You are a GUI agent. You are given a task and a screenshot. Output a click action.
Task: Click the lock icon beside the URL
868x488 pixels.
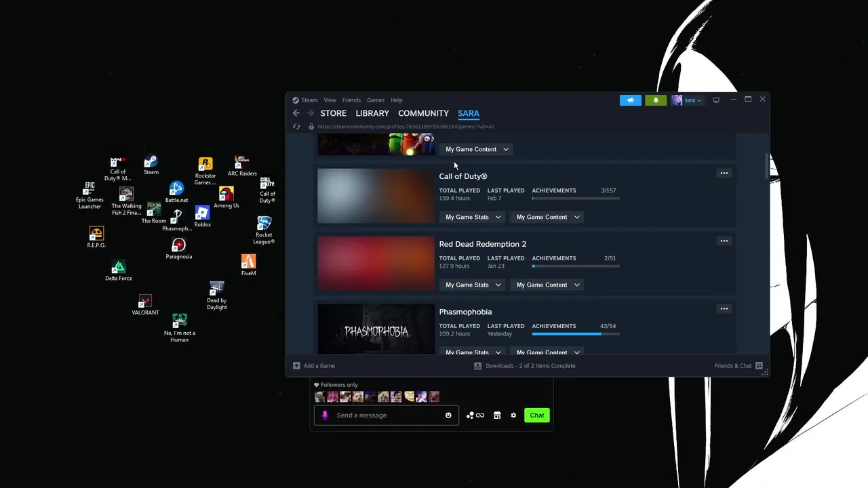pyautogui.click(x=311, y=127)
